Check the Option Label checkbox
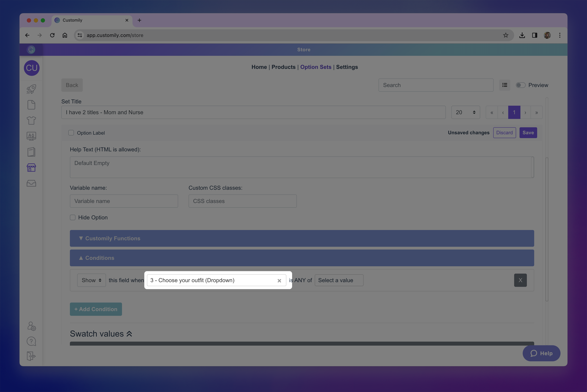 [x=71, y=133]
